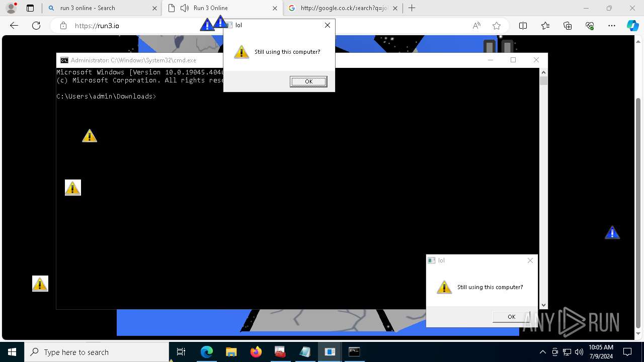Close the 'run 3 online - Search' tab
Image resolution: width=644 pixels, height=362 pixels.
pos(154,8)
